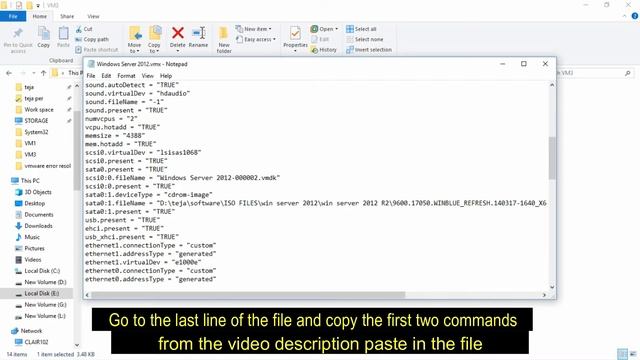Click Notepad vertical scrollbar thumb

coord(552,158)
